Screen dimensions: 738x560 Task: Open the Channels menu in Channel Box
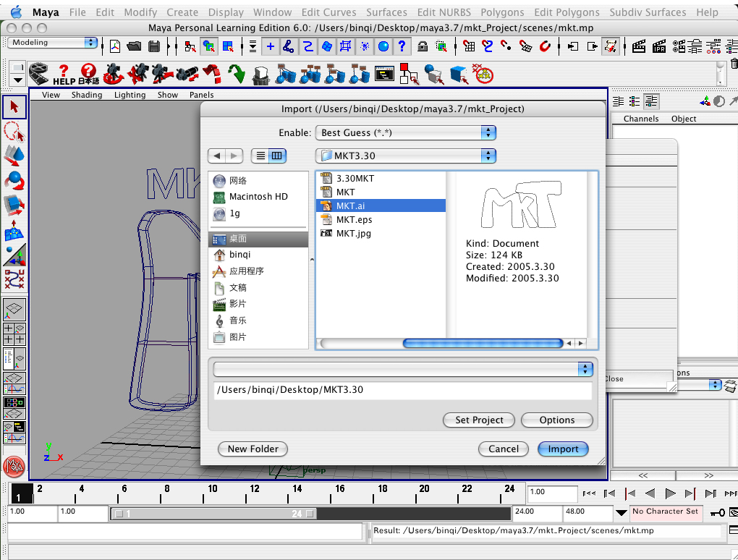click(640, 119)
